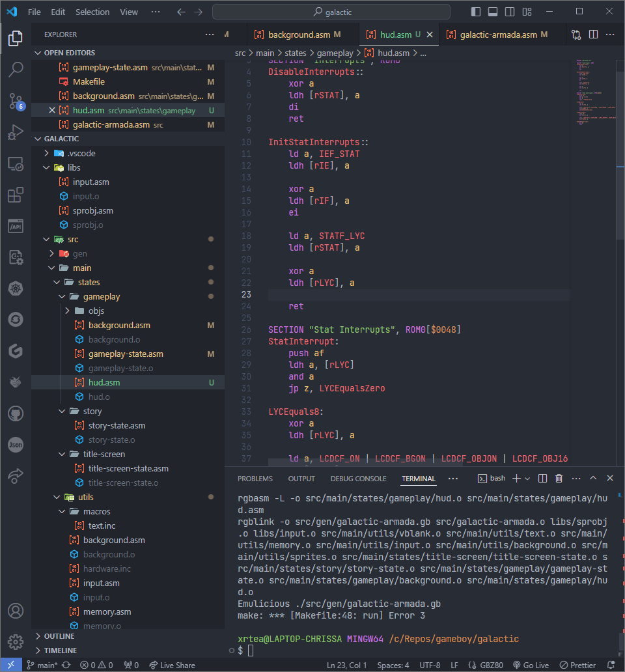
Task: Toggle Go Live server in status bar
Action: click(x=531, y=665)
